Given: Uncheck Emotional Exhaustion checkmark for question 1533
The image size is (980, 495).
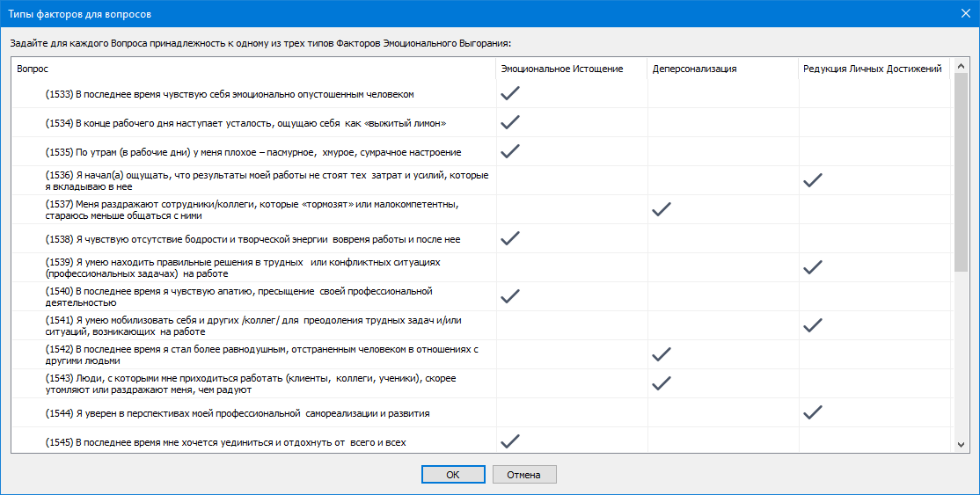Looking at the screenshot, I should (510, 93).
